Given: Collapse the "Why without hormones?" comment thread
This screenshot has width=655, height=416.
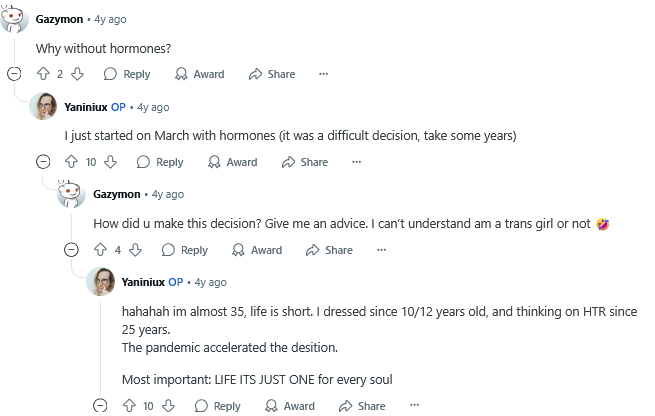Looking at the screenshot, I should pos(14,74).
